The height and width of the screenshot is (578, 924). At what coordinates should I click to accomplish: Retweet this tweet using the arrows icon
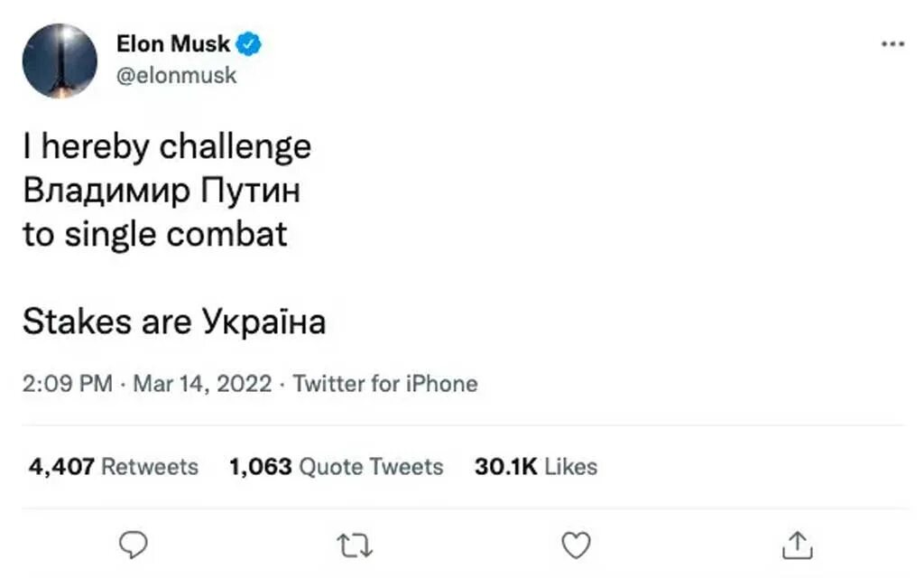(x=355, y=545)
